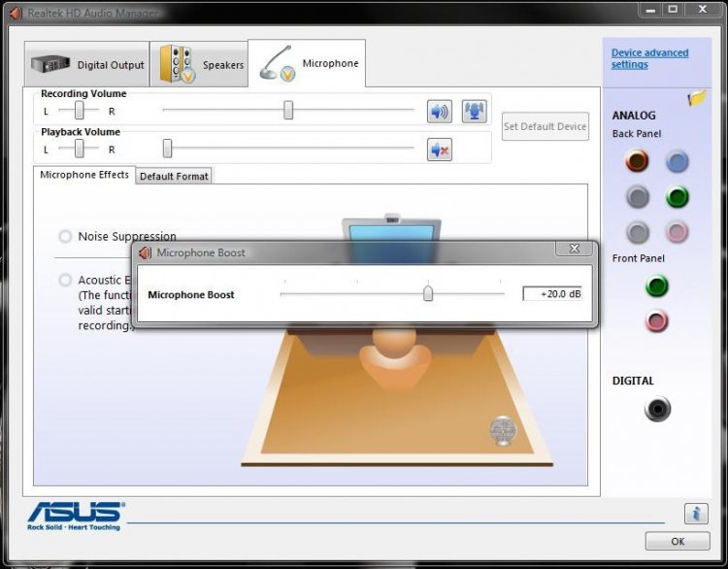Click the microphone icon in room illustration

tap(503, 430)
